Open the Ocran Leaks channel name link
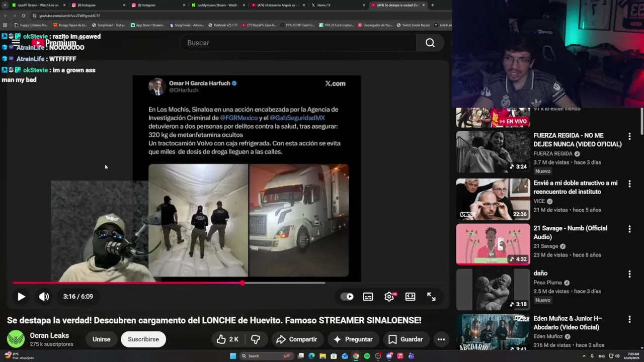 49,336
